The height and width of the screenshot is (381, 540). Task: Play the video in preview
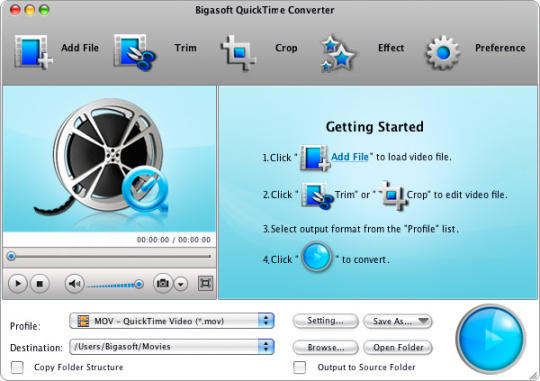(x=18, y=284)
